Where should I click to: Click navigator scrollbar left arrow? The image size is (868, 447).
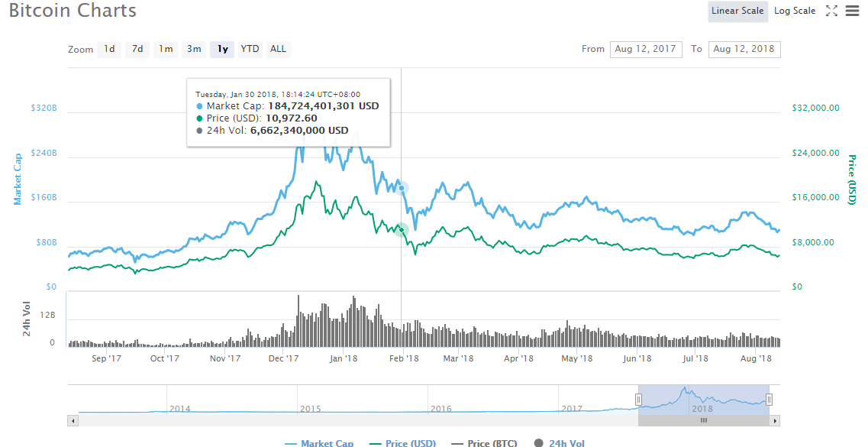click(73, 421)
